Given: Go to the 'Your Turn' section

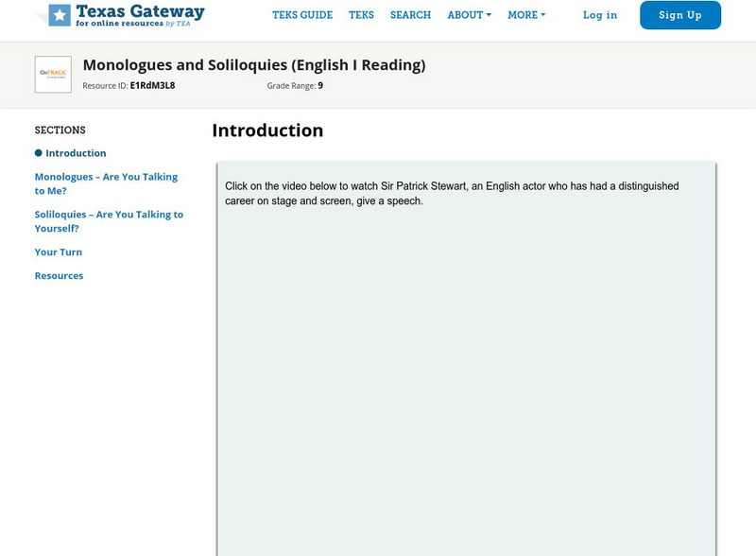Looking at the screenshot, I should coord(59,252).
